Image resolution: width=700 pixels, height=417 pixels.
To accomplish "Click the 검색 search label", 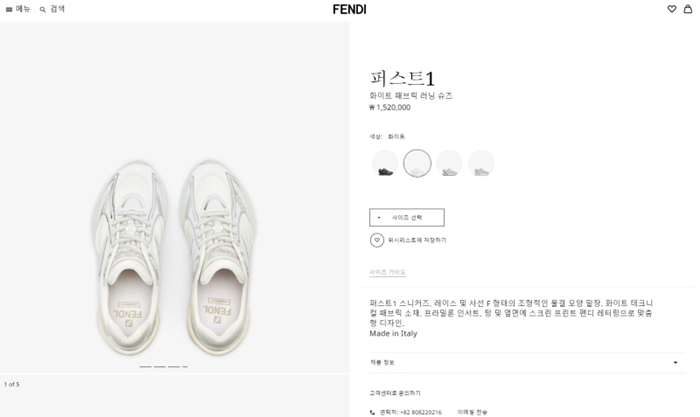I will point(58,9).
